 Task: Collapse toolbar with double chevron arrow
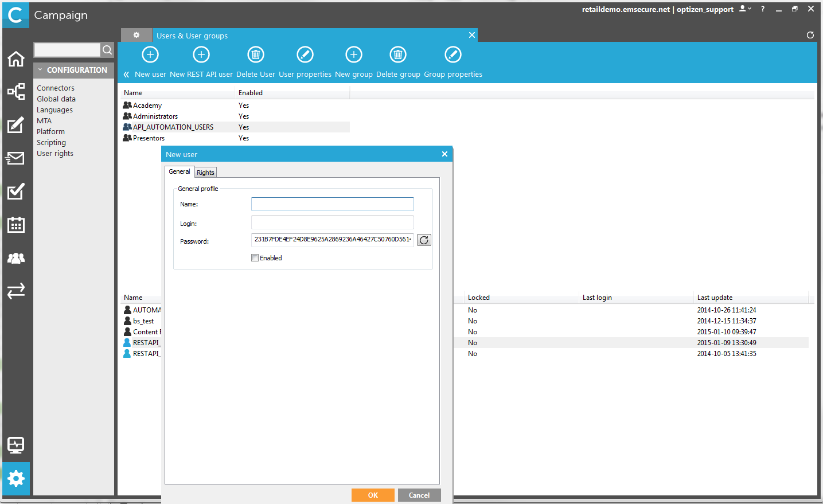(126, 75)
